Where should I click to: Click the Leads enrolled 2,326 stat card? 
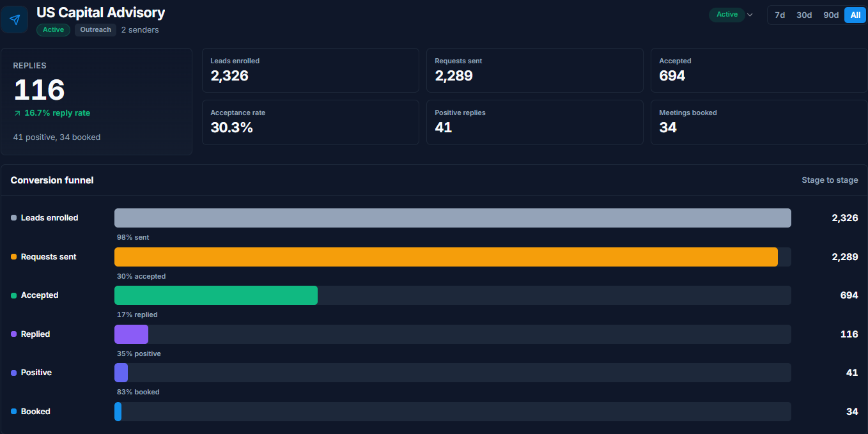click(311, 70)
